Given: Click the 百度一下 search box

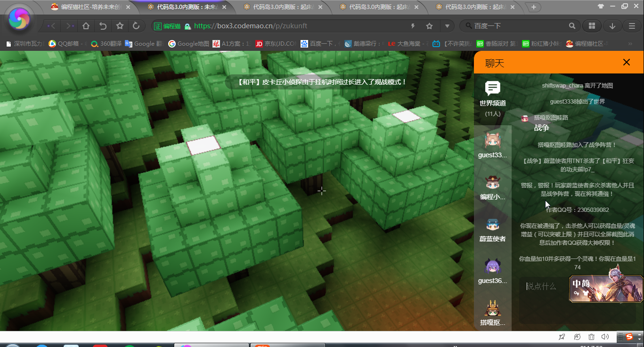Looking at the screenshot, I should [518, 26].
